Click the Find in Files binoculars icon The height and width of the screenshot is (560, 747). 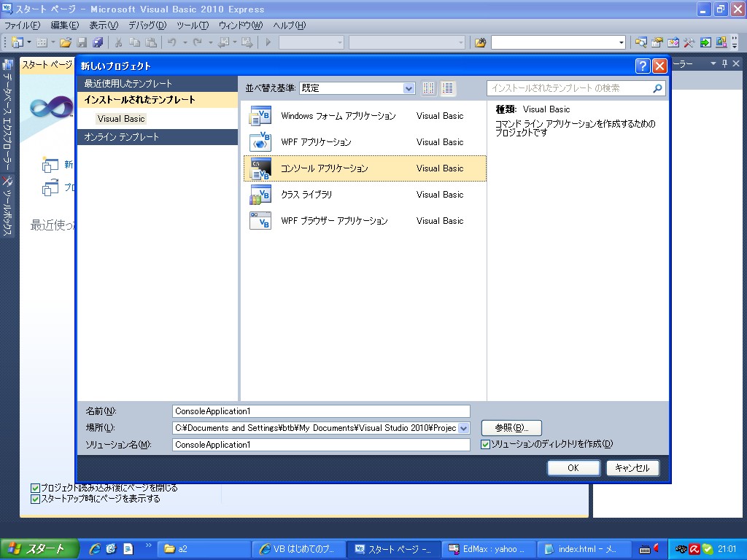[x=480, y=43]
